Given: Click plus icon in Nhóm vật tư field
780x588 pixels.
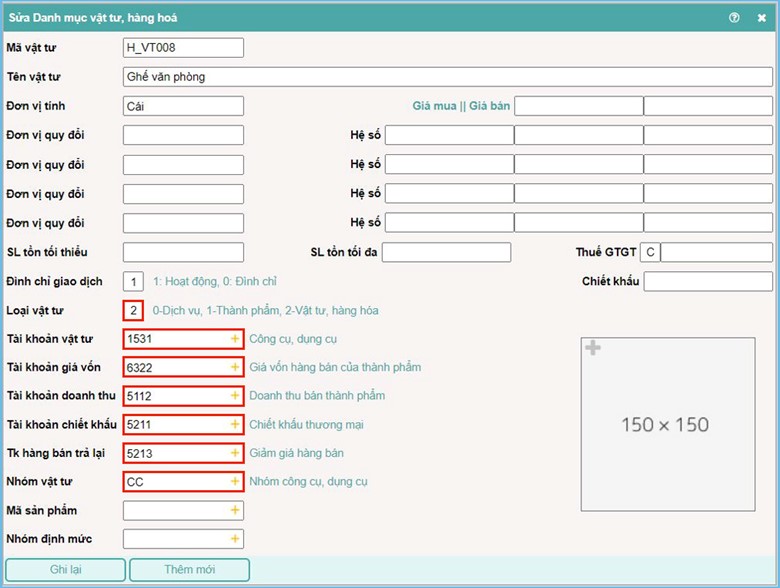Looking at the screenshot, I should point(236,481).
